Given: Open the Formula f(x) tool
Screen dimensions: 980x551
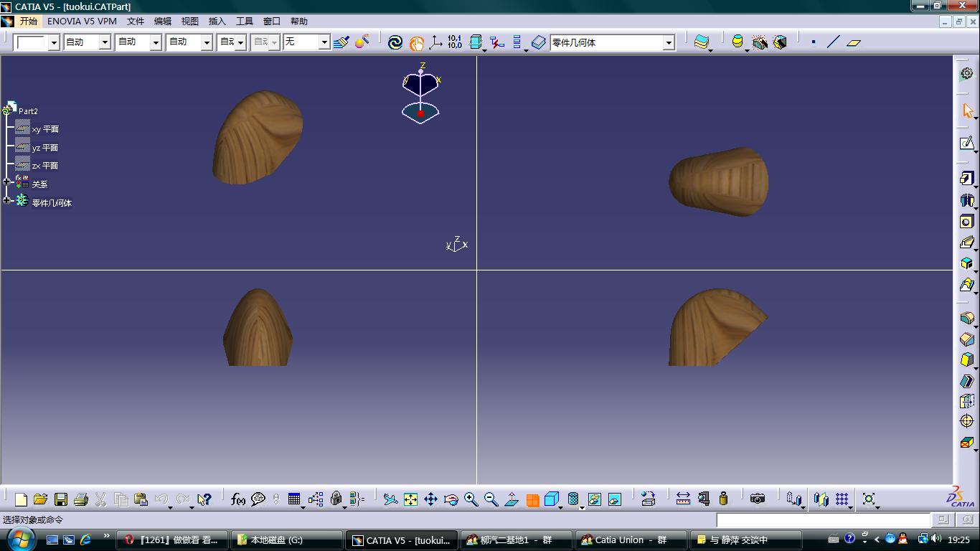Looking at the screenshot, I should tap(238, 499).
